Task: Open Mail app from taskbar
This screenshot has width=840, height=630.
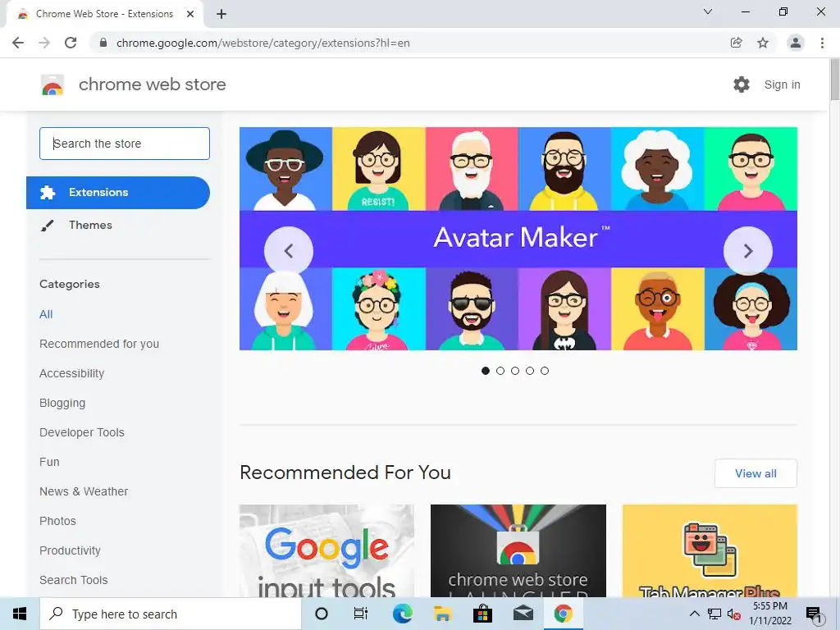Action: (x=523, y=614)
